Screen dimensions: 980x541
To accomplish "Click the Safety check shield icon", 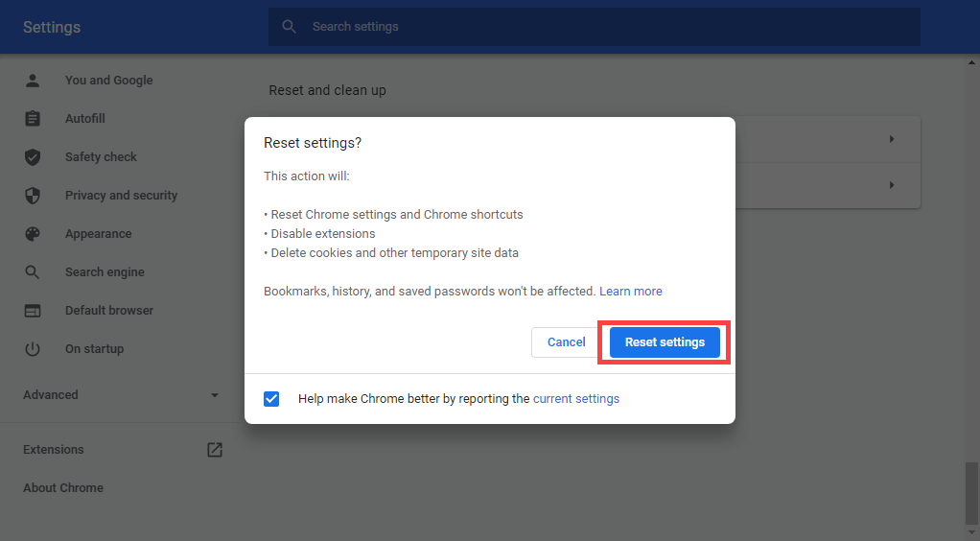I will pyautogui.click(x=33, y=157).
